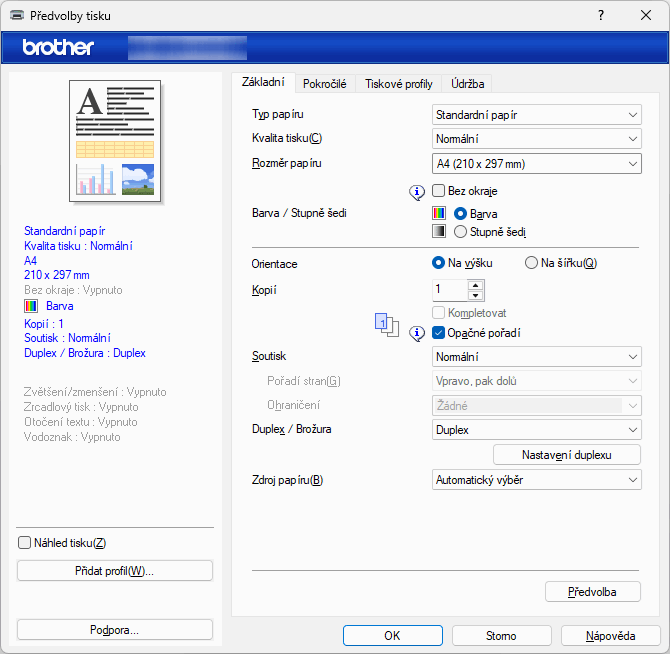Select the Stupně šedi radio button
Viewport: 670px width, 654px height.
[x=460, y=232]
